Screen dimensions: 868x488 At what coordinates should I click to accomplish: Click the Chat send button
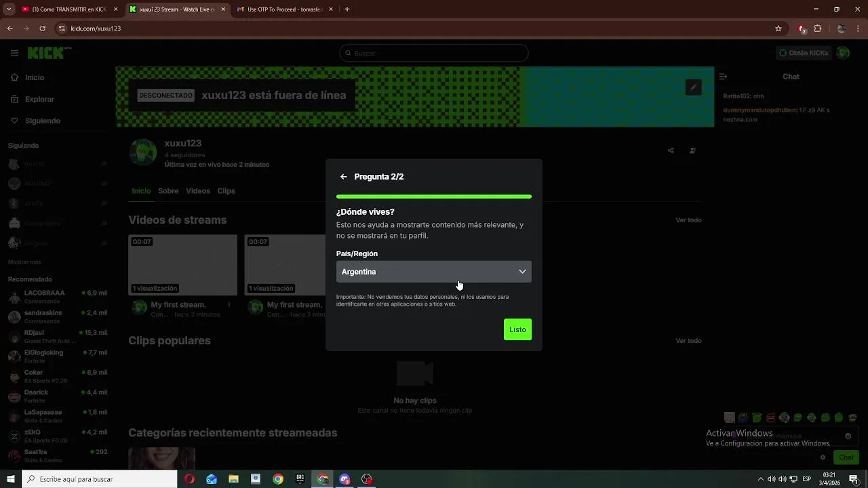pos(846,457)
